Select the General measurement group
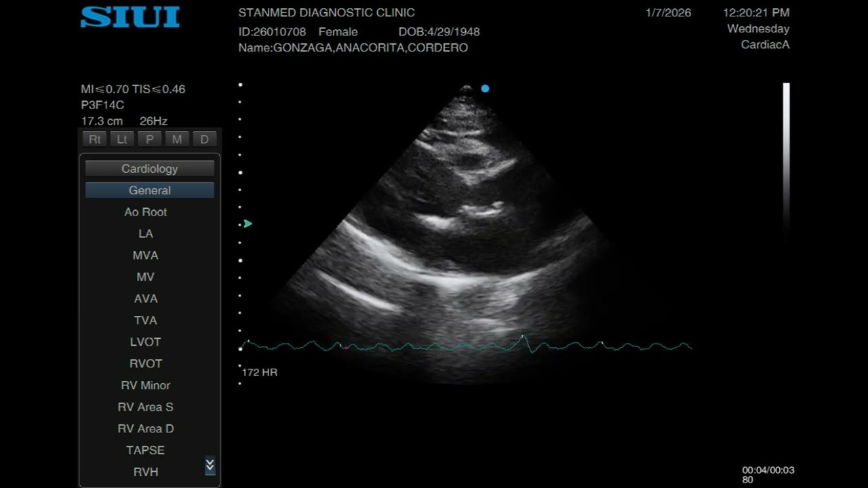 coord(150,190)
